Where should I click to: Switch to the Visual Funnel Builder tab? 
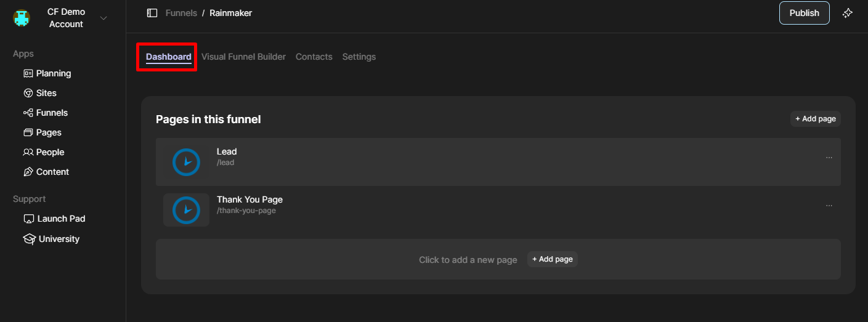coord(243,57)
